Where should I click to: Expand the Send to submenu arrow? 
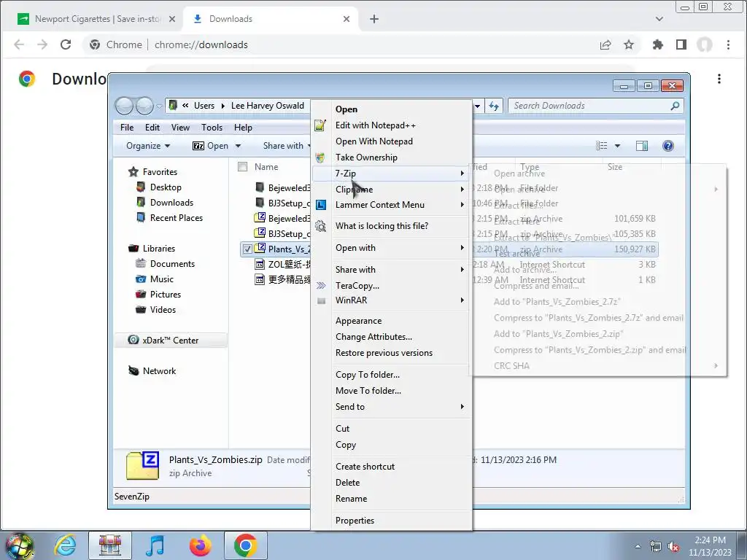point(462,407)
